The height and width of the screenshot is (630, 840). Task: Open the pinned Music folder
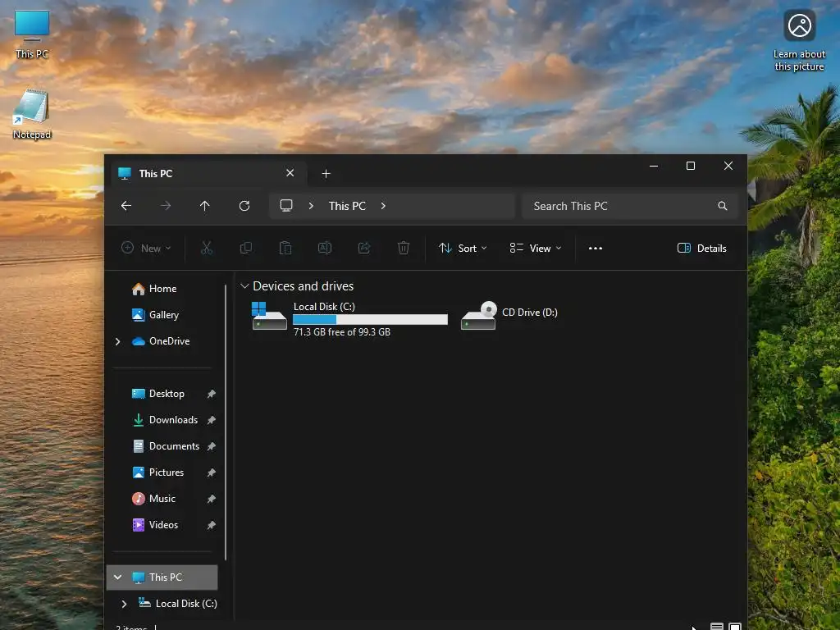[162, 499]
